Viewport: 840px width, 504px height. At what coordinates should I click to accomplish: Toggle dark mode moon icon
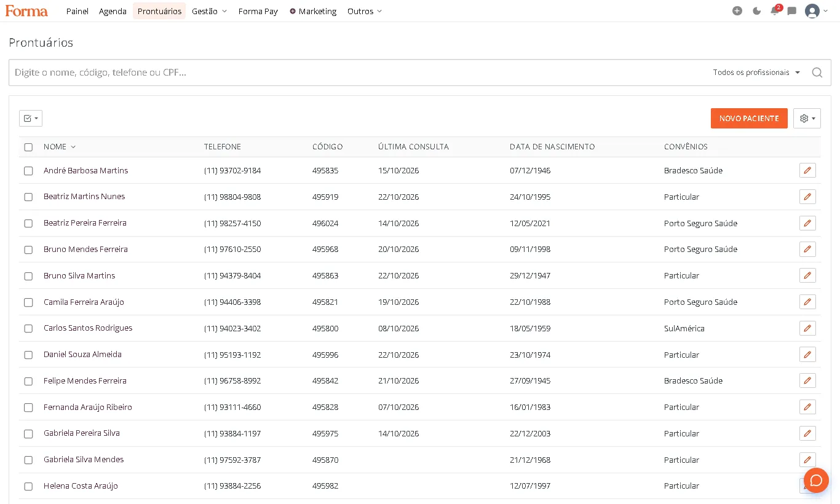pyautogui.click(x=756, y=11)
